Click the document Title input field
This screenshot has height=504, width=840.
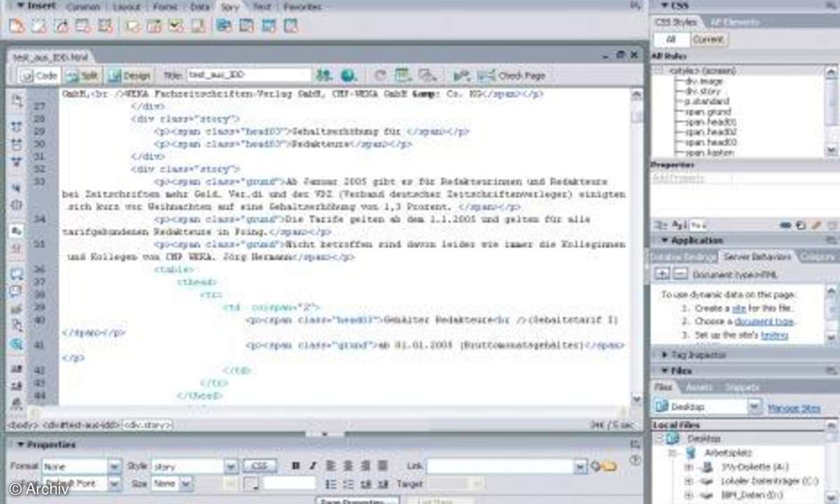point(248,75)
